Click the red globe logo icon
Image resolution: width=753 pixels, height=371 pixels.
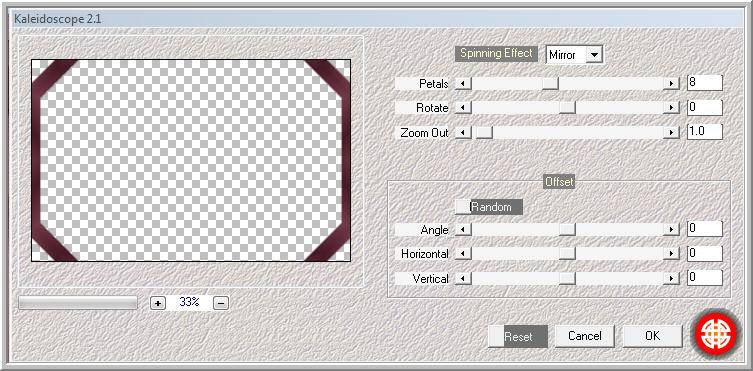point(716,334)
